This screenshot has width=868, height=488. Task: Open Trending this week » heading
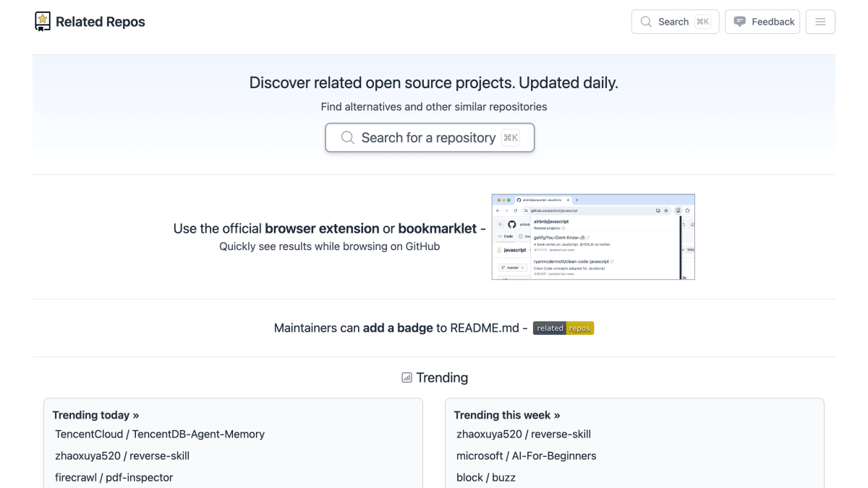(x=507, y=415)
